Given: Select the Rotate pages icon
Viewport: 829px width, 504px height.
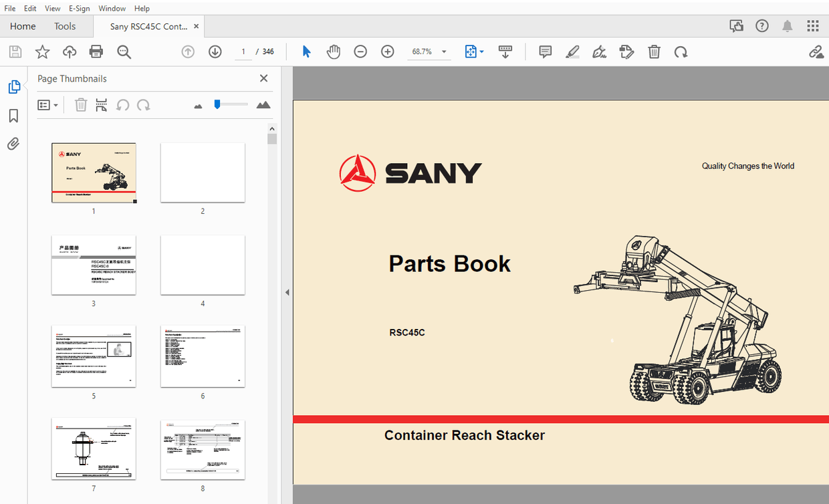Looking at the screenshot, I should click(681, 51).
